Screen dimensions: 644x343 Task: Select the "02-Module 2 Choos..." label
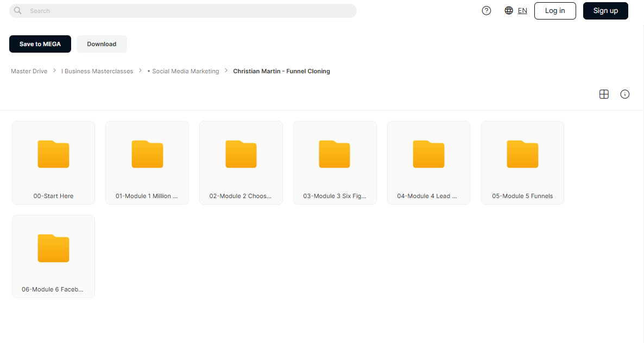[x=240, y=196]
